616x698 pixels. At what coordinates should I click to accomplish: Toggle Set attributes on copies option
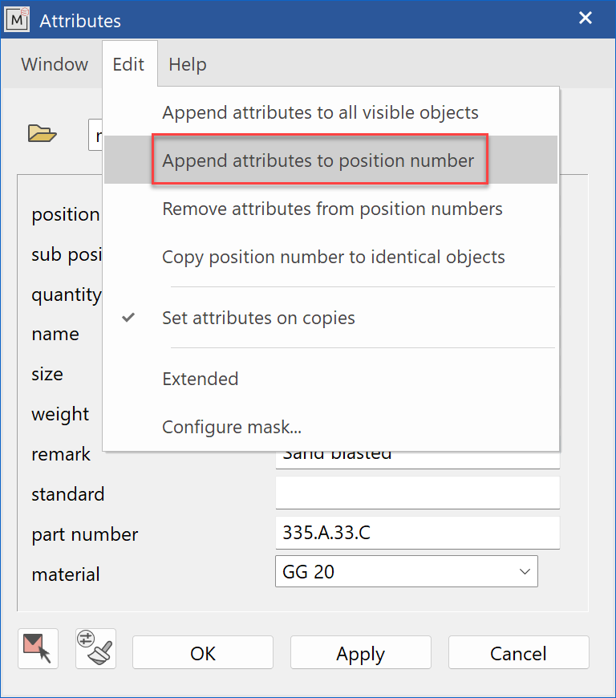click(x=330, y=318)
